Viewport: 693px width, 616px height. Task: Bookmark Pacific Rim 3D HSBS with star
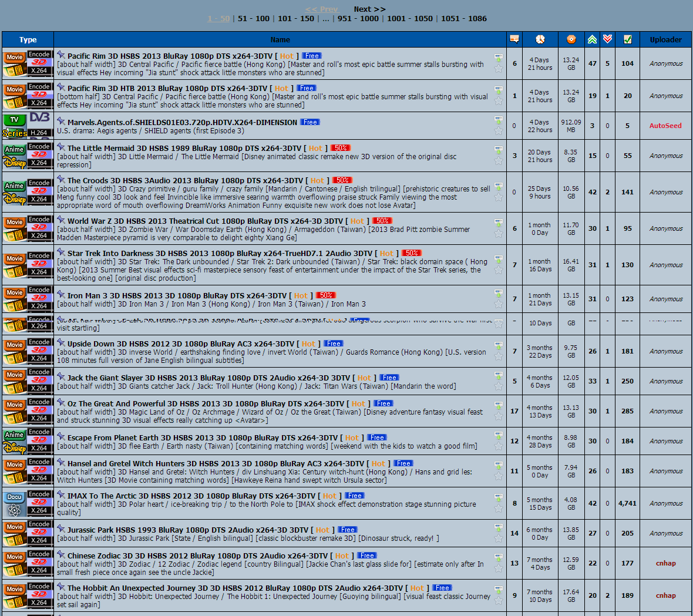[x=499, y=69]
